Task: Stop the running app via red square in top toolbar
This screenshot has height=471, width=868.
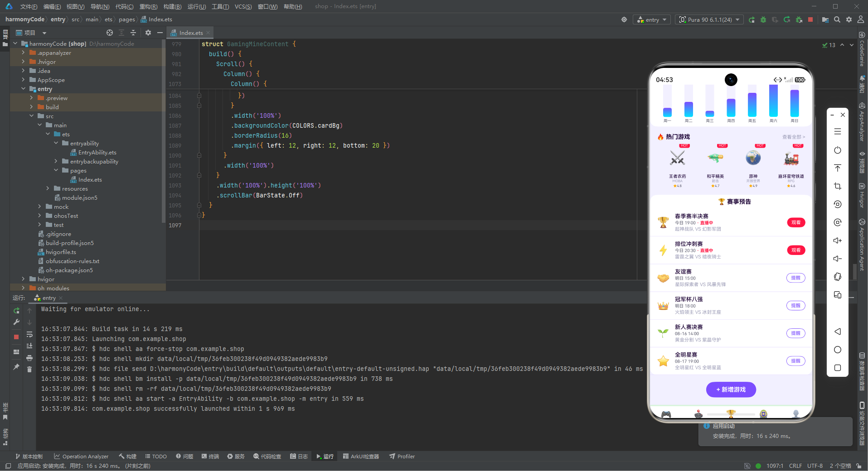Action: pos(810,19)
